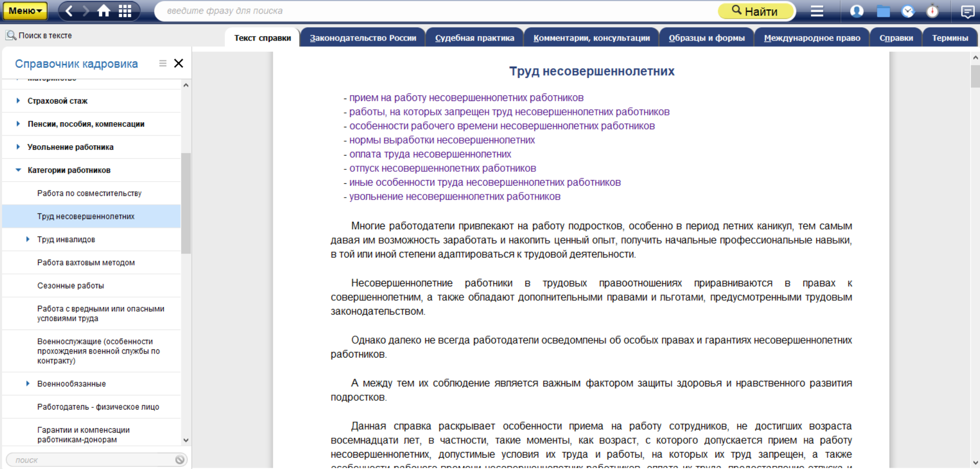Go forward with the right arrow icon
This screenshot has height=469, width=980.
pyautogui.click(x=86, y=11)
